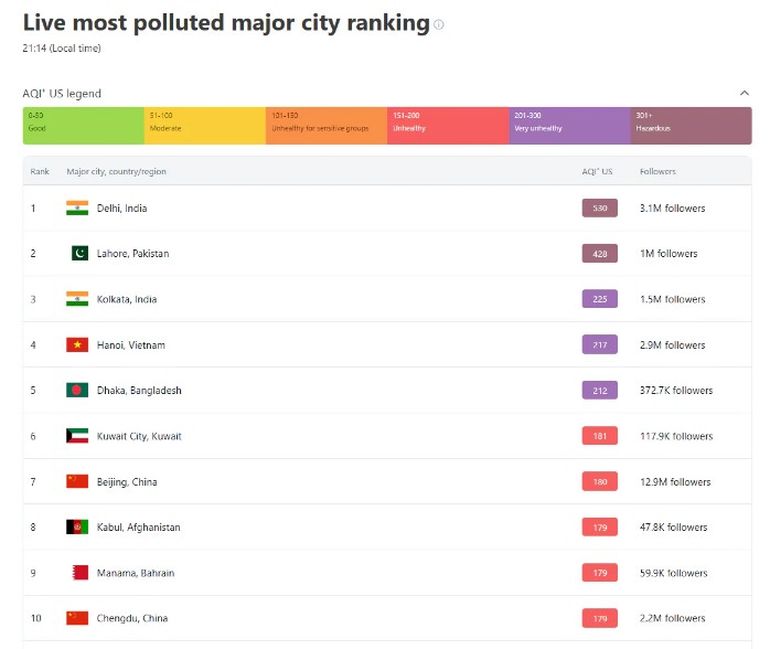Open the Delhi, India city link
This screenshot has height=649, width=770.
tap(122, 208)
